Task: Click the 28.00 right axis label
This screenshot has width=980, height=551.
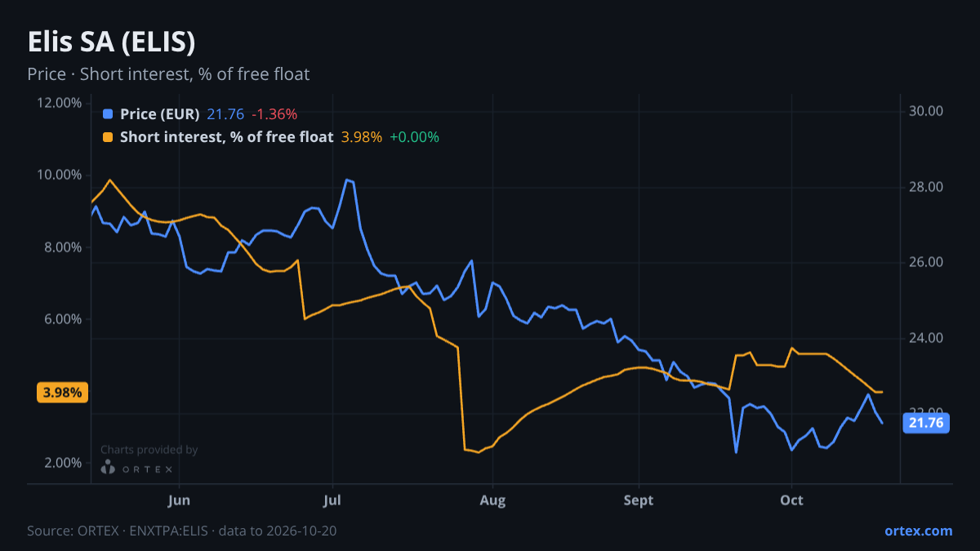Action: click(926, 187)
